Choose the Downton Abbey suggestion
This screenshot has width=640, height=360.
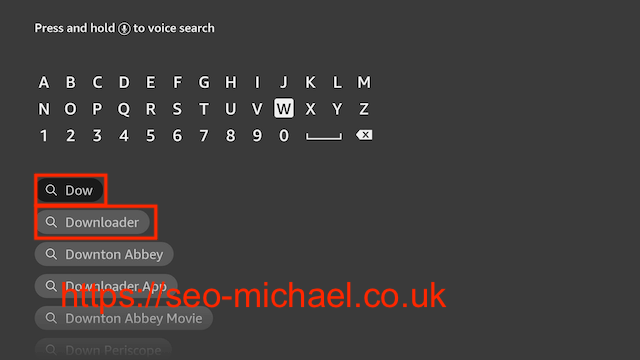(x=104, y=254)
